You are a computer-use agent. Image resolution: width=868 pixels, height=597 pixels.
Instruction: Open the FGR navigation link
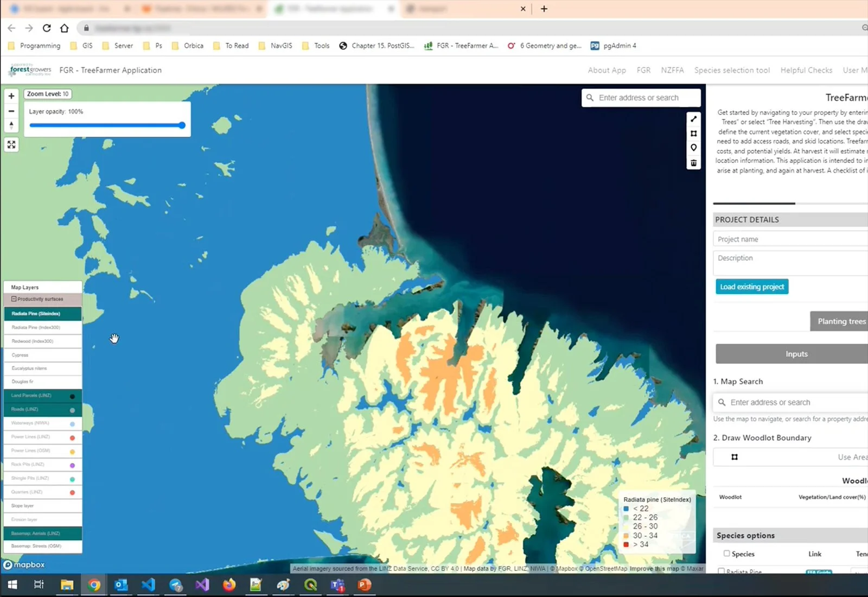coord(643,70)
